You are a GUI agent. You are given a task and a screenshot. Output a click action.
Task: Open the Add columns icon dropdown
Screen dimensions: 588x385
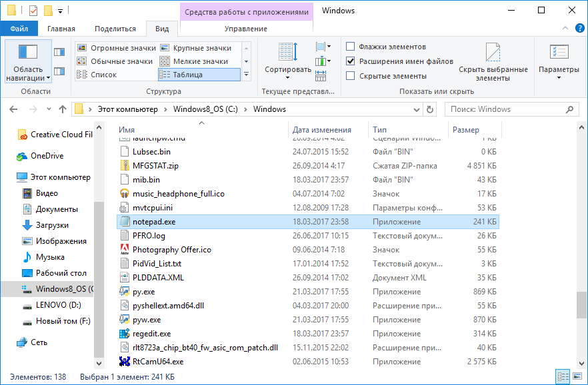point(323,61)
